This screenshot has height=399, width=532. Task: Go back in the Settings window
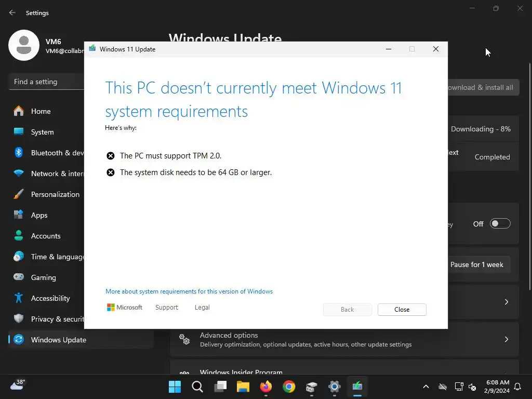click(x=12, y=12)
